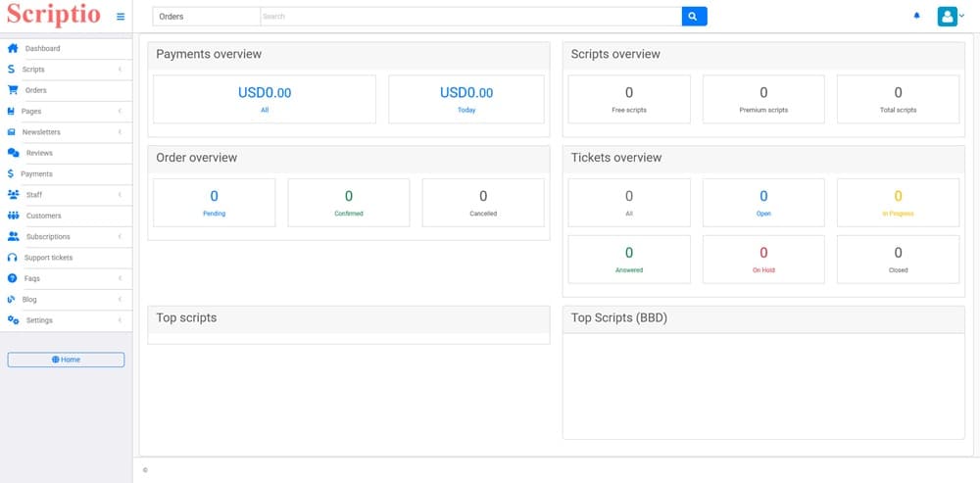
Task: Click the Dashboard home icon in sidebar
Action: [13, 48]
